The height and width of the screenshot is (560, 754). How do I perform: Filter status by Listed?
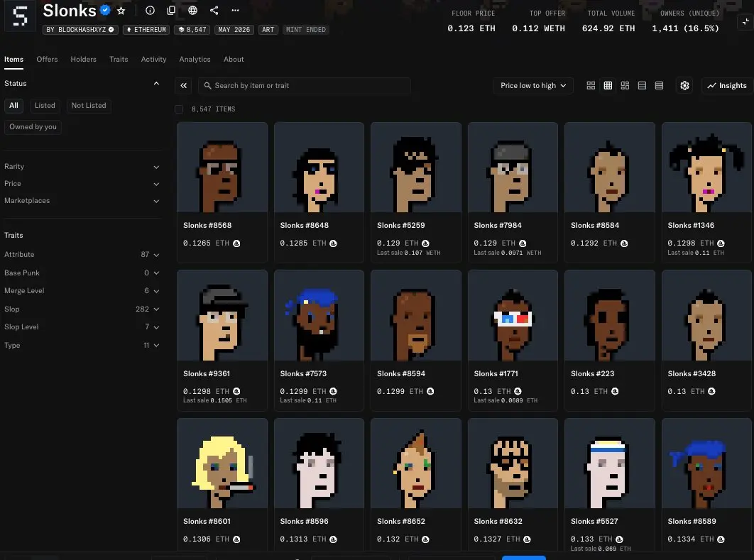pyautogui.click(x=45, y=105)
